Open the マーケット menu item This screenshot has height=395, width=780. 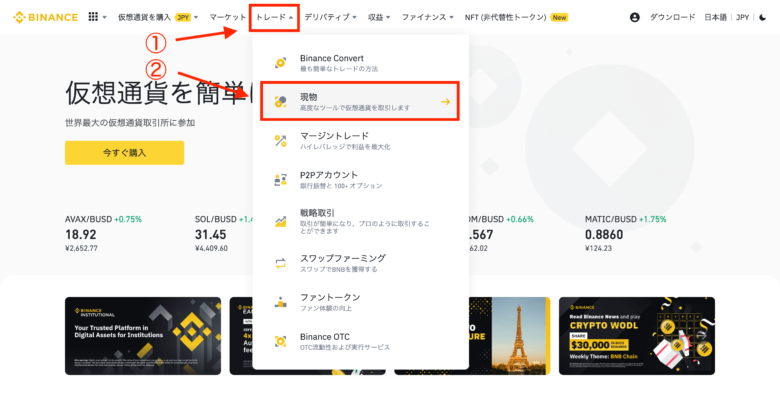pos(227,17)
